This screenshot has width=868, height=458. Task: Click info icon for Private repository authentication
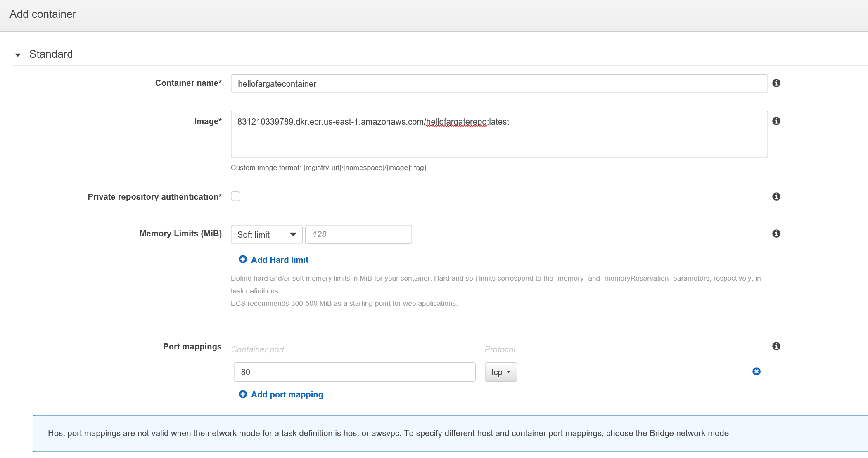coord(776,196)
